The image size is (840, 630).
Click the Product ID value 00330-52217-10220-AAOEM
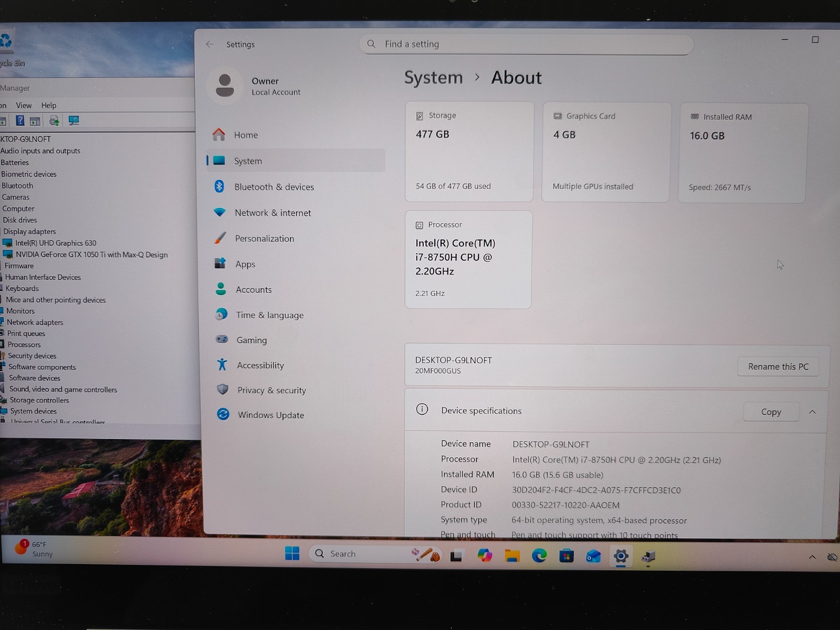565,505
